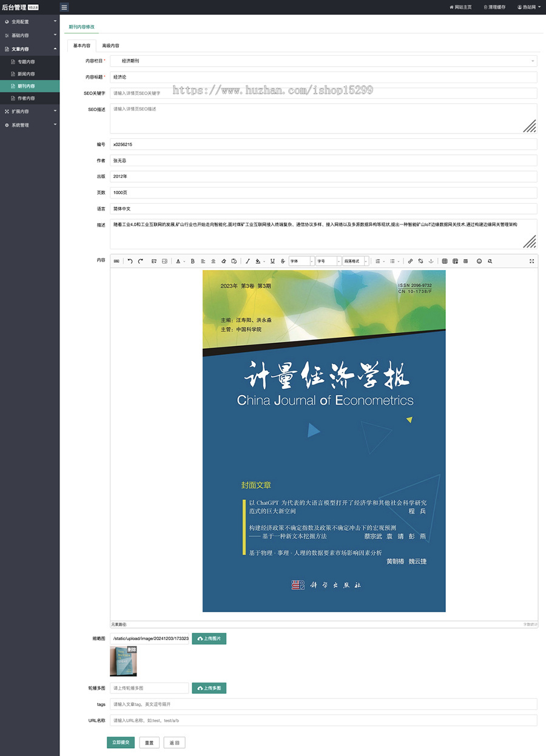The height and width of the screenshot is (756, 546).
Task: Click the unlink icon in the toolbar
Action: coord(420,261)
